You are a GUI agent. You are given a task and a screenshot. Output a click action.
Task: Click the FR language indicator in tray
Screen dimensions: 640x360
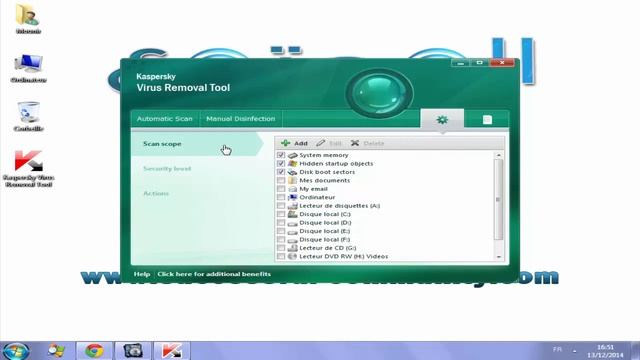557,349
